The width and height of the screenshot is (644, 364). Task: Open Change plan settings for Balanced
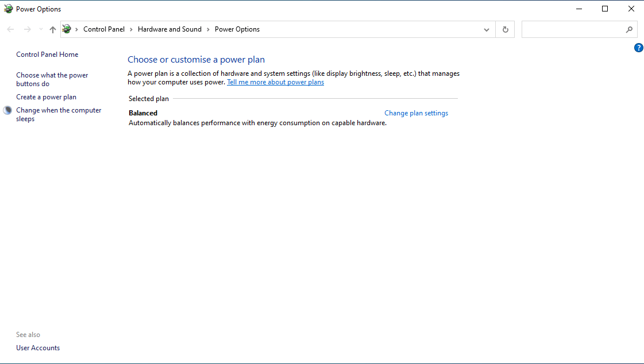click(x=416, y=113)
